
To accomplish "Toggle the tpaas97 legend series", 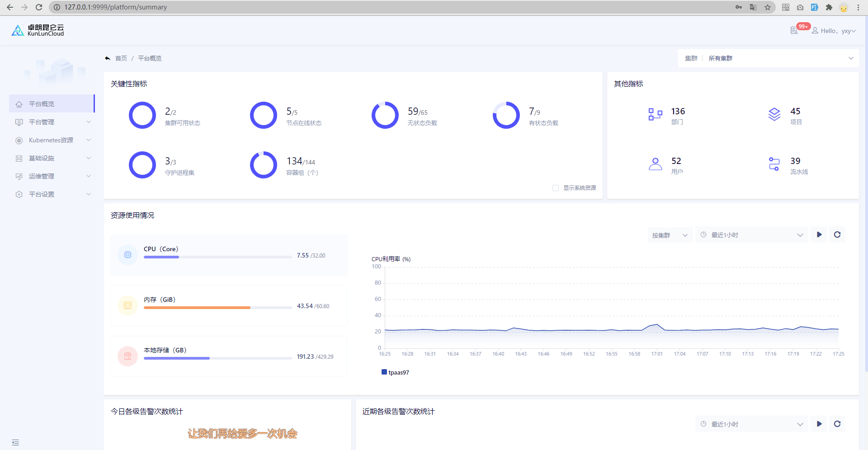I will click(395, 372).
